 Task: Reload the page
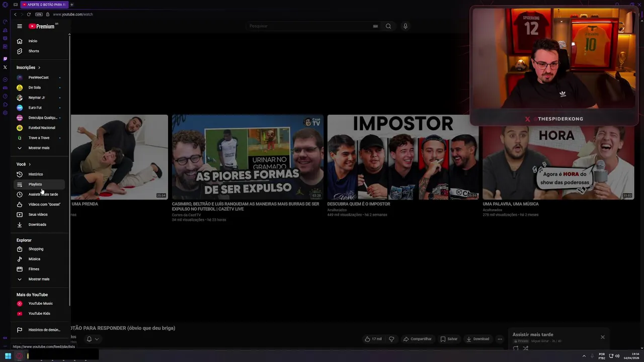(x=29, y=14)
